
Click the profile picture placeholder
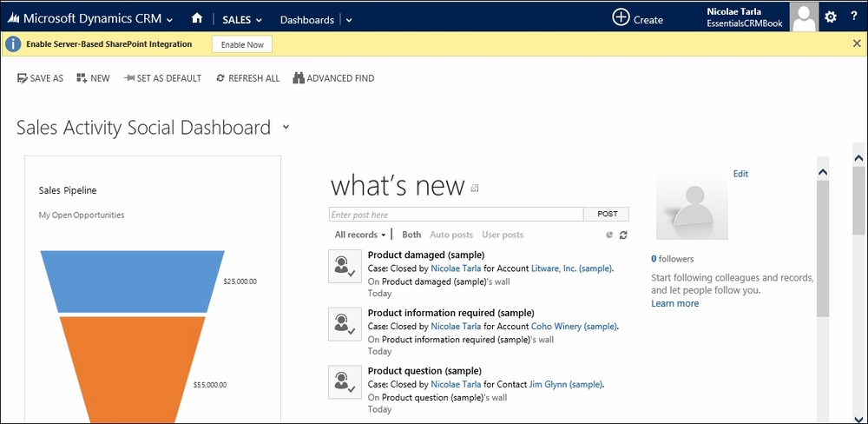692,204
